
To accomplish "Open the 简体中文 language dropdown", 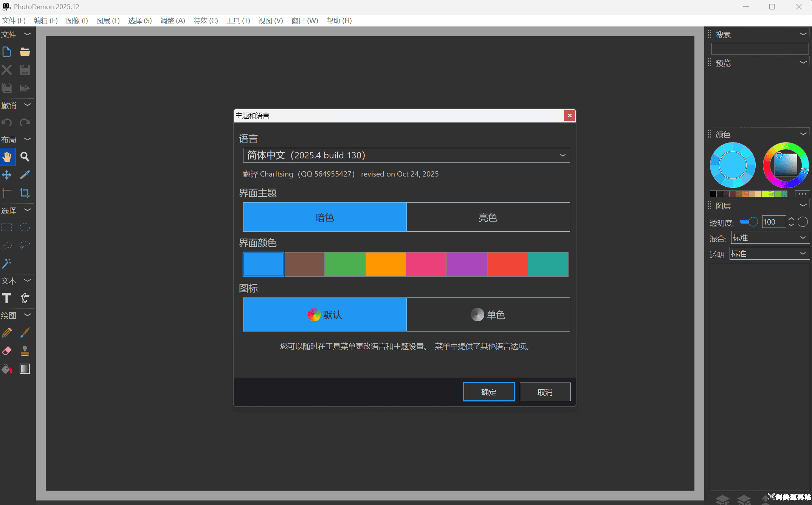I will [x=406, y=155].
